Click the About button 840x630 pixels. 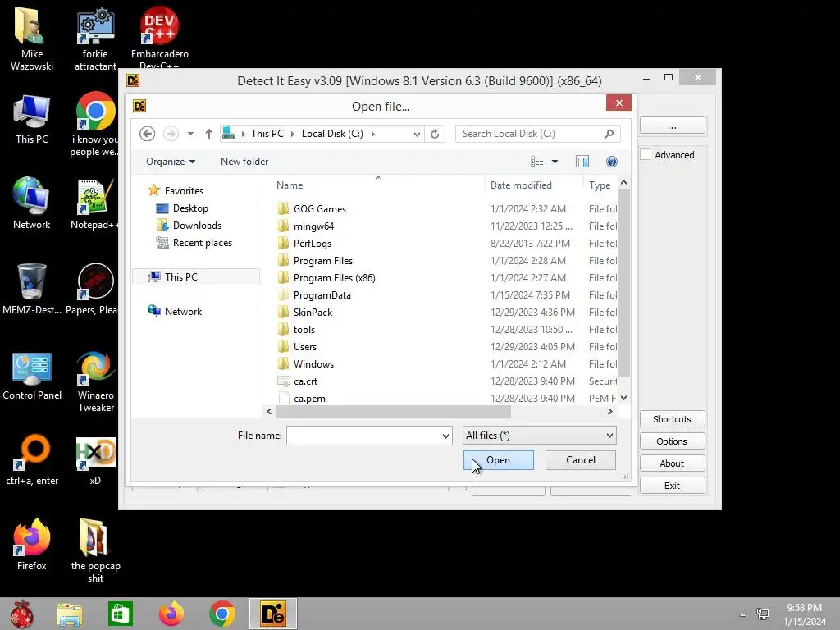pos(673,463)
